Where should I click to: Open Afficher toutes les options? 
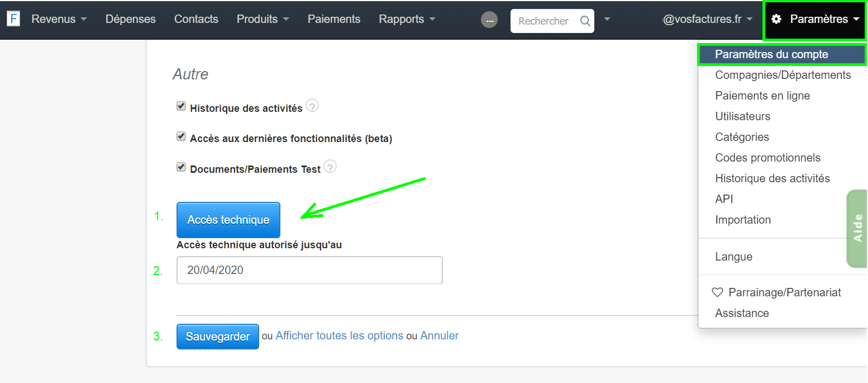coord(340,335)
